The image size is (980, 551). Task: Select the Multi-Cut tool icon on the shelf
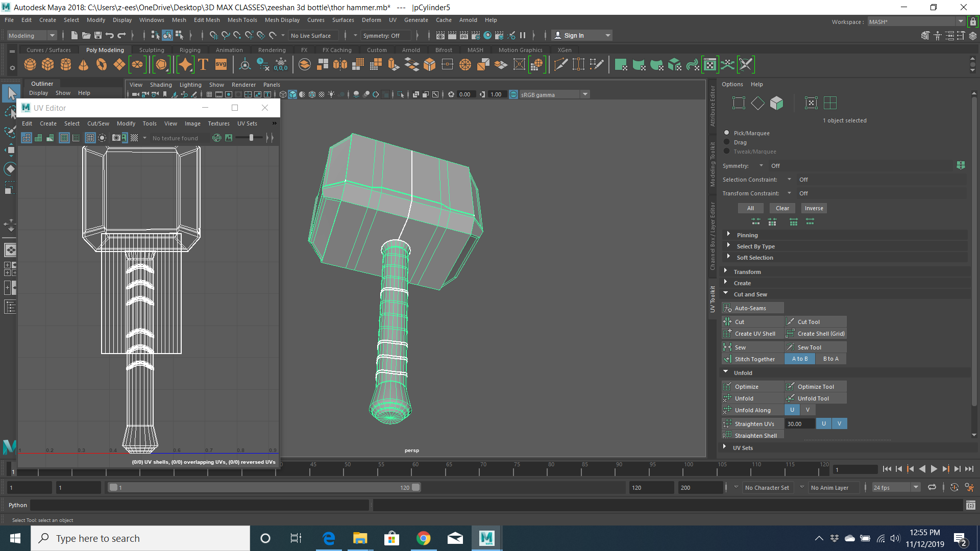[x=560, y=64]
